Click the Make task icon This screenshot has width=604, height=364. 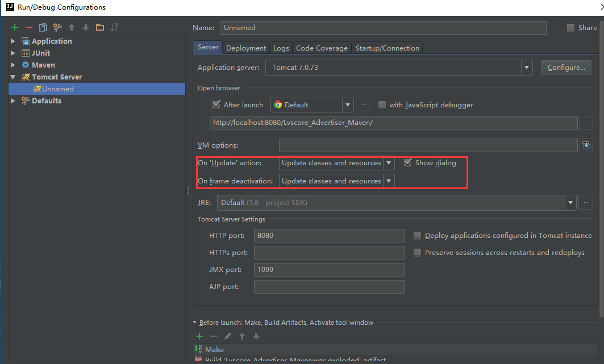point(199,349)
